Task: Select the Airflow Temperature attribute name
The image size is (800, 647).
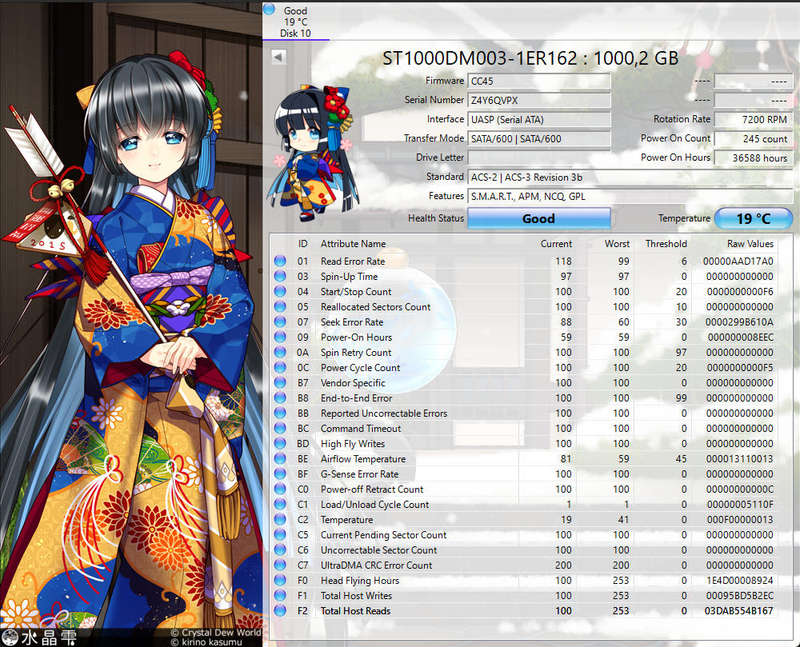Action: click(x=363, y=459)
